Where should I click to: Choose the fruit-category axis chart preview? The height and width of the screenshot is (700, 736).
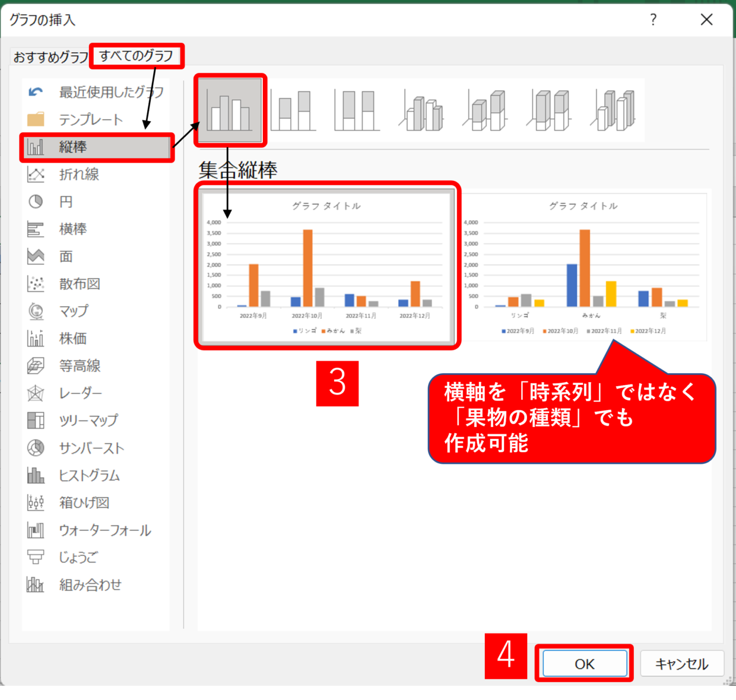point(584,266)
